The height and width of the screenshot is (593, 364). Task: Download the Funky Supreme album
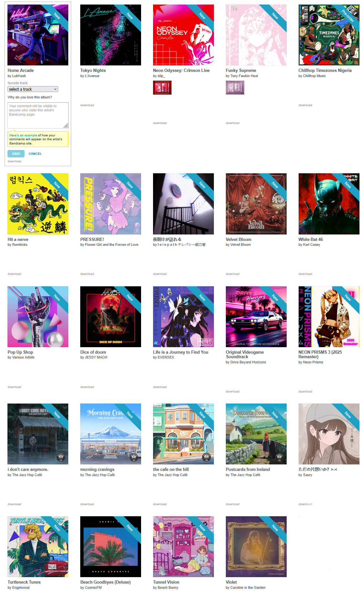[233, 123]
